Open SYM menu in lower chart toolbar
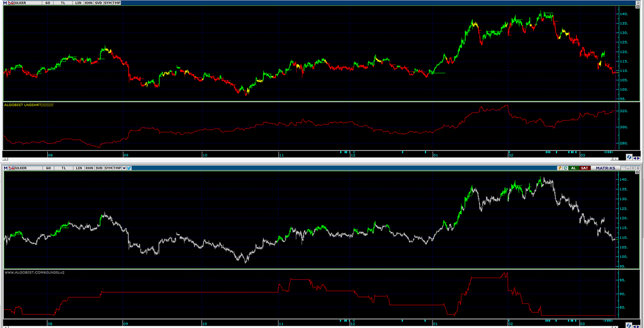 (x=108, y=168)
